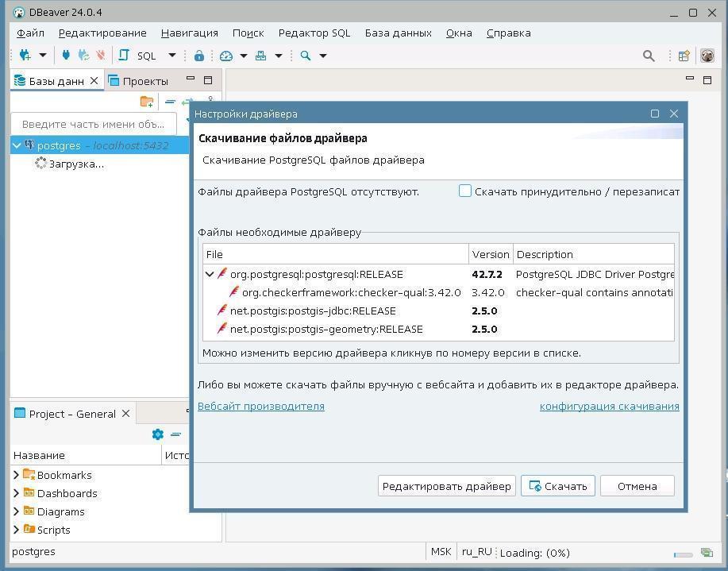Image resolution: width=728 pixels, height=571 pixels.
Task: Collapse the org.postgresql:postgresql:RELEASE tree row
Action: click(210, 274)
